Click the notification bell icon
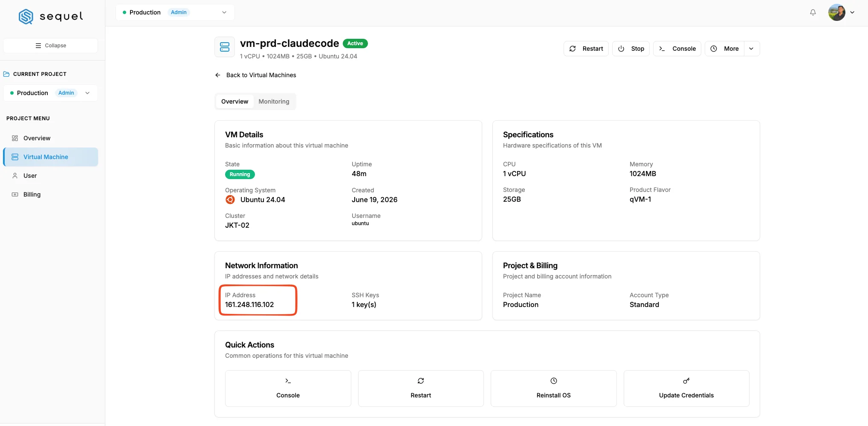Image resolution: width=868 pixels, height=426 pixels. 813,12
